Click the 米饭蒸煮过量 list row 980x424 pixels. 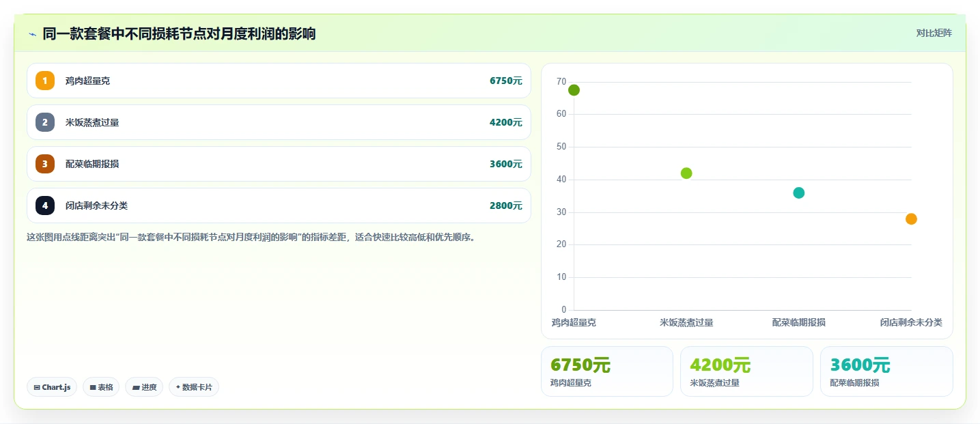point(279,122)
